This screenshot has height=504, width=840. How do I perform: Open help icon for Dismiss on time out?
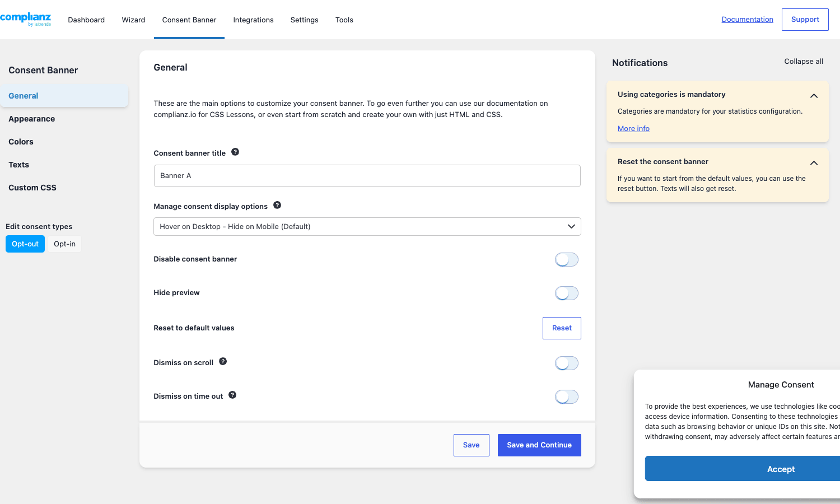(x=232, y=395)
